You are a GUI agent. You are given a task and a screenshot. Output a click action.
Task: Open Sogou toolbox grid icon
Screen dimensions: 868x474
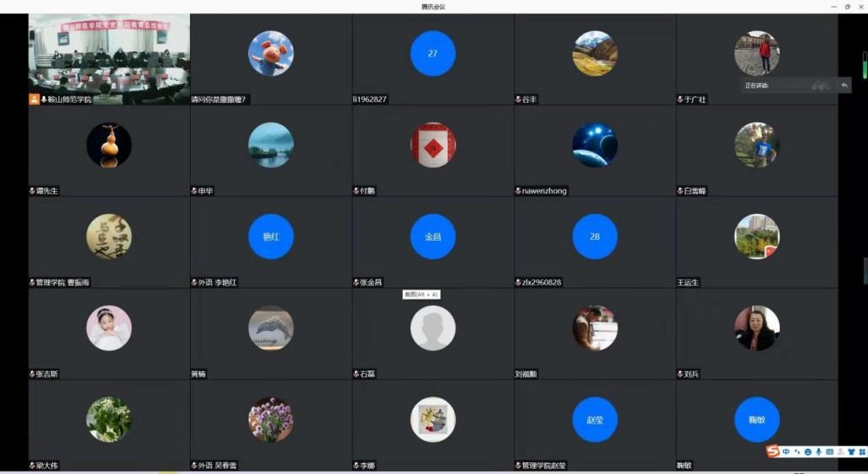click(861, 452)
